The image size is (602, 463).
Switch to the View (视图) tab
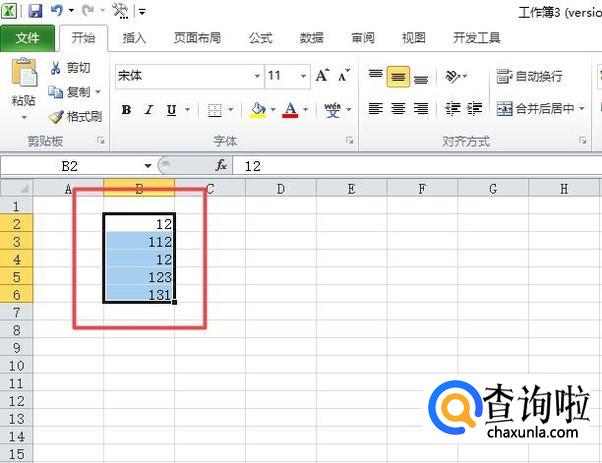click(413, 38)
